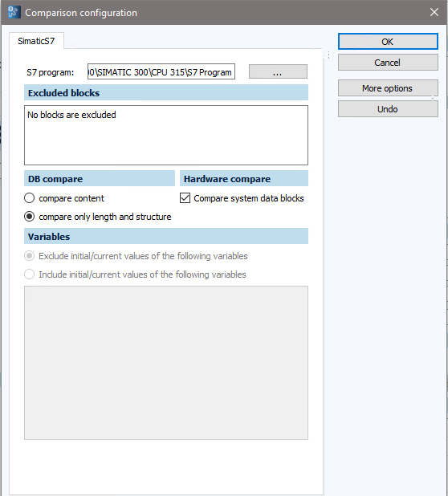Click the Excluded blocks list box
The image size is (448, 496).
point(166,135)
